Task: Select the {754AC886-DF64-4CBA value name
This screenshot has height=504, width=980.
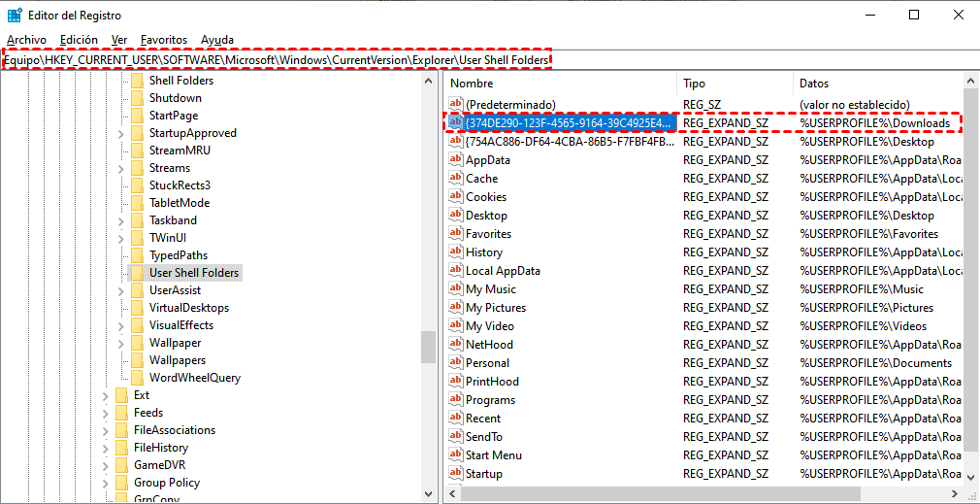Action: coord(570,142)
